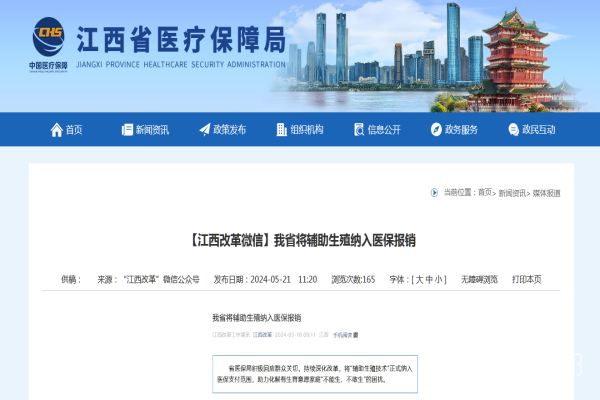Set font size to 大
The width and height of the screenshot is (600, 400).
click(420, 280)
